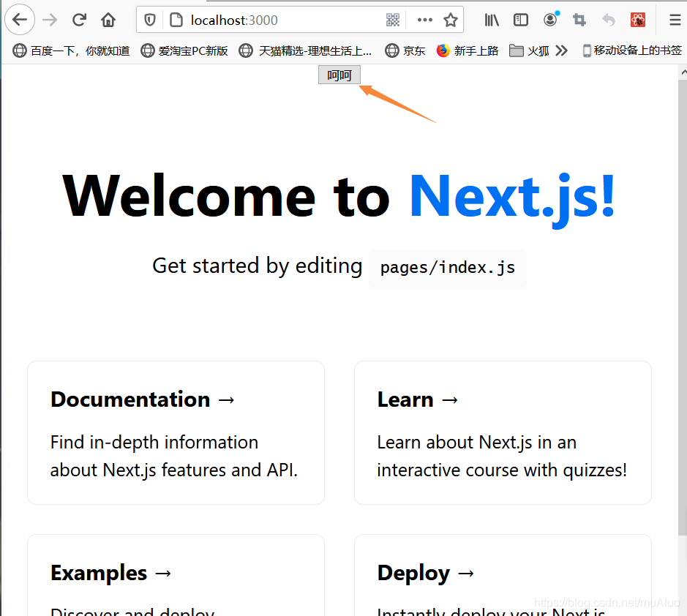Click the Firefox Account icon

549,20
